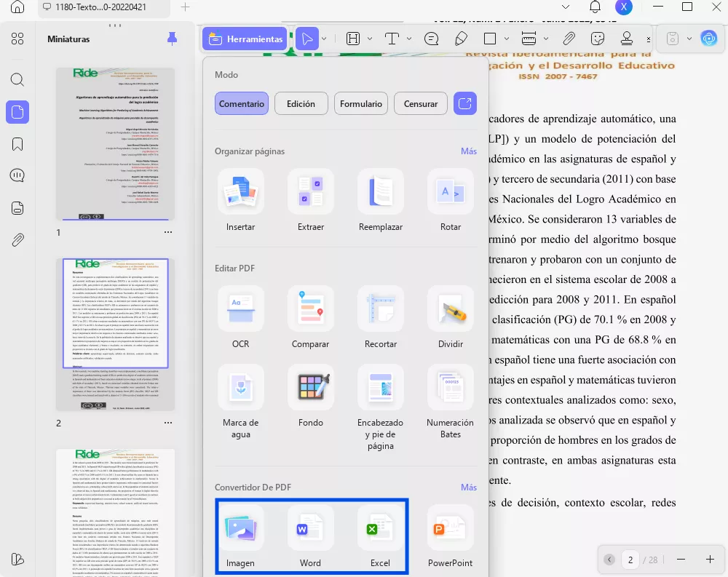Viewport: 728px width, 577px height.
Task: Open the home icon
Action: coord(17,7)
